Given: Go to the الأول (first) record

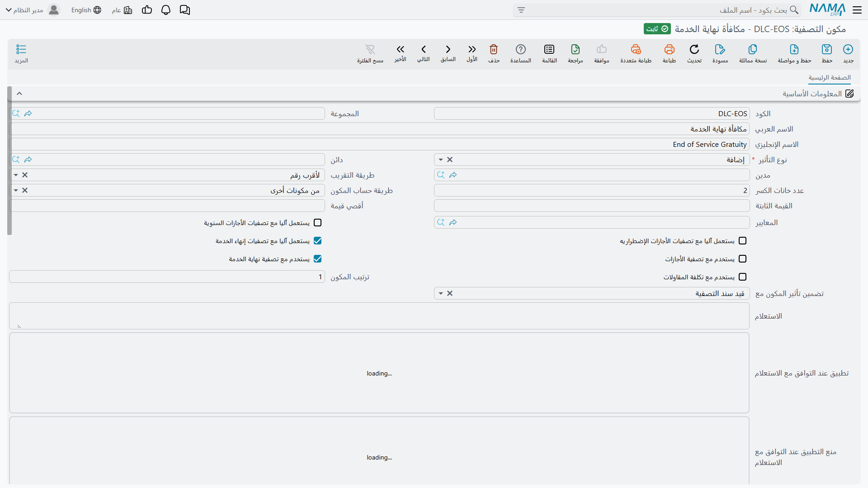Looking at the screenshot, I should (472, 49).
